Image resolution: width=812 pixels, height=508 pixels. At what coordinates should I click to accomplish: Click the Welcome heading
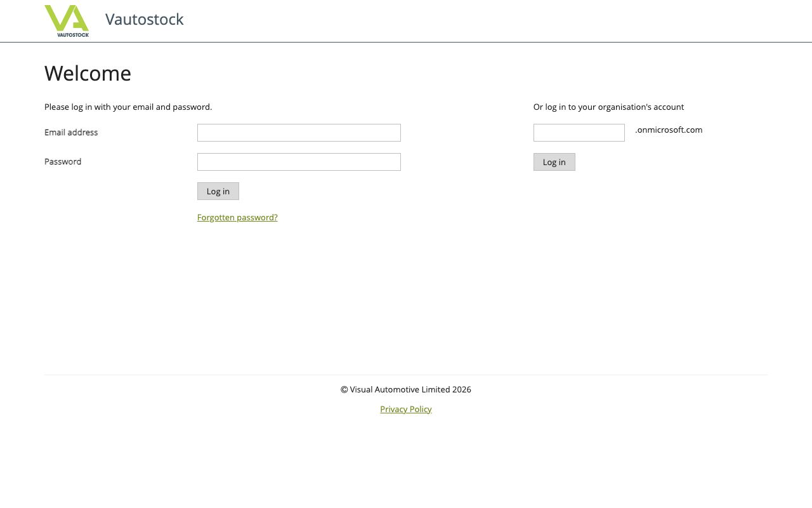[x=88, y=73]
